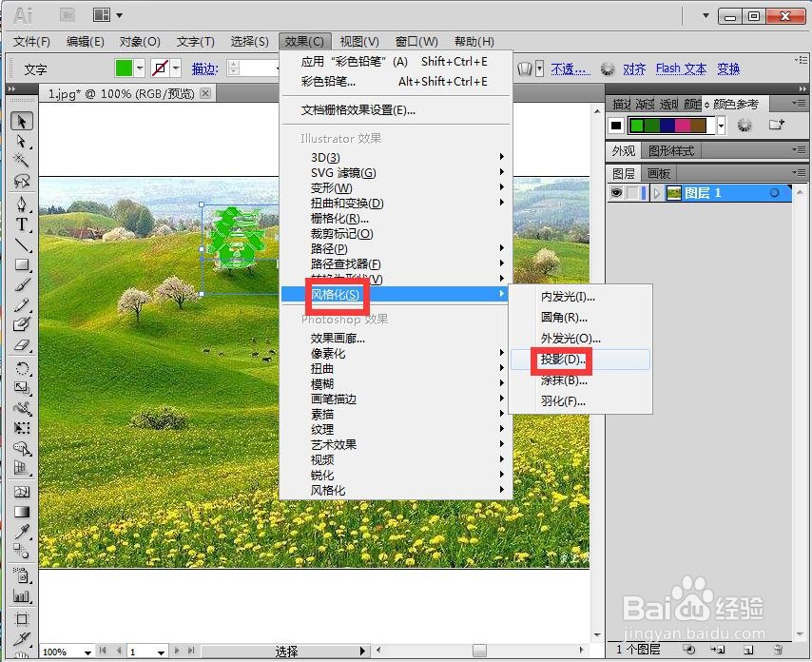
Task: Switch to the 画板 tab
Action: tap(659, 173)
